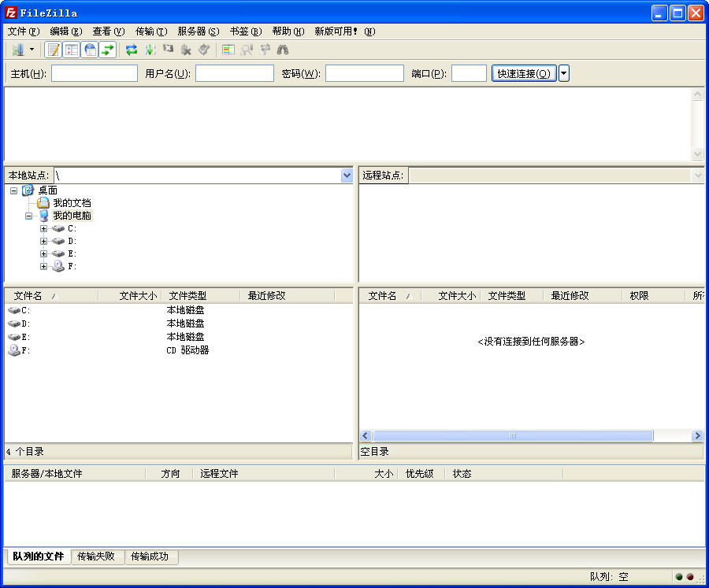Image resolution: width=709 pixels, height=588 pixels.
Task: Toggle the local directory tree display
Action: 72,50
